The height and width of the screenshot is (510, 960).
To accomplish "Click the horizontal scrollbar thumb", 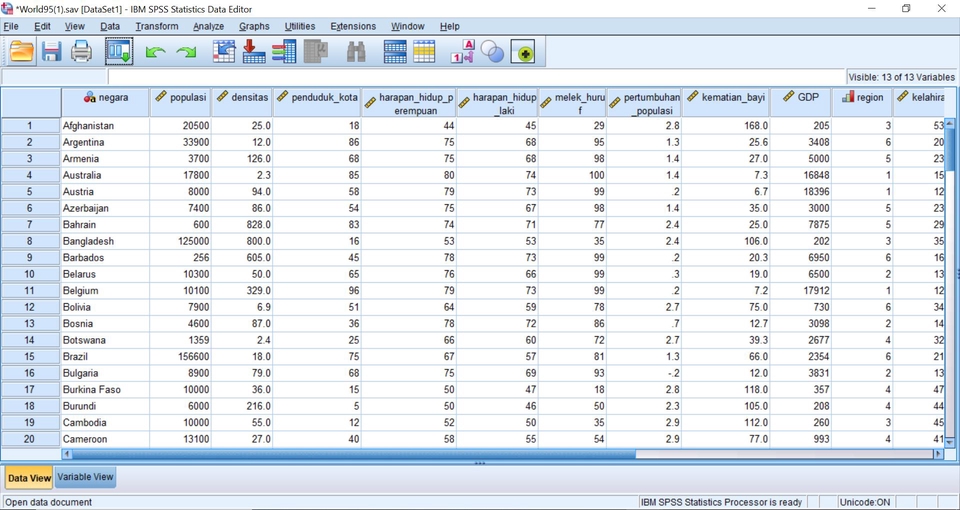I will point(354,454).
